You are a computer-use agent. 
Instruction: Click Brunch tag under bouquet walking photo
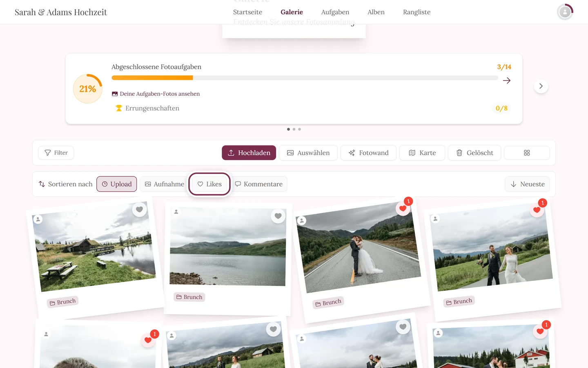click(459, 302)
